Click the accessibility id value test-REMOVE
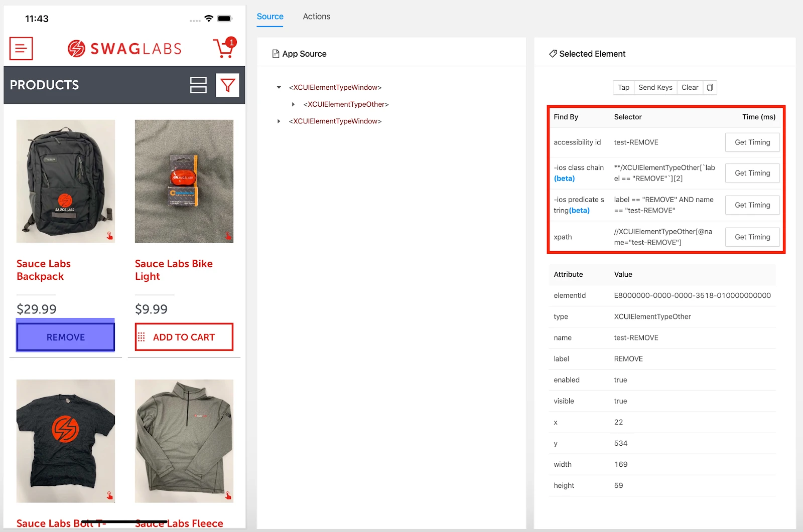Screen dimensions: 803x532 click(636, 142)
